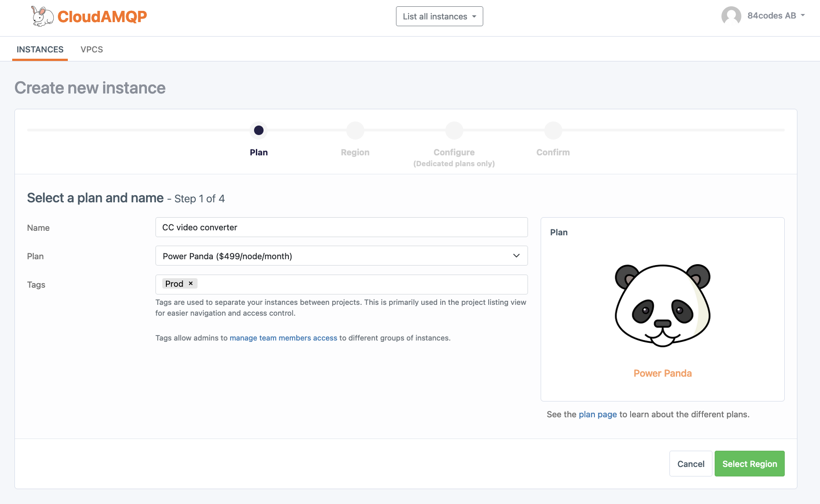Image resolution: width=820 pixels, height=504 pixels.
Task: Open the 84codes AB account menu
Action: [x=776, y=16]
